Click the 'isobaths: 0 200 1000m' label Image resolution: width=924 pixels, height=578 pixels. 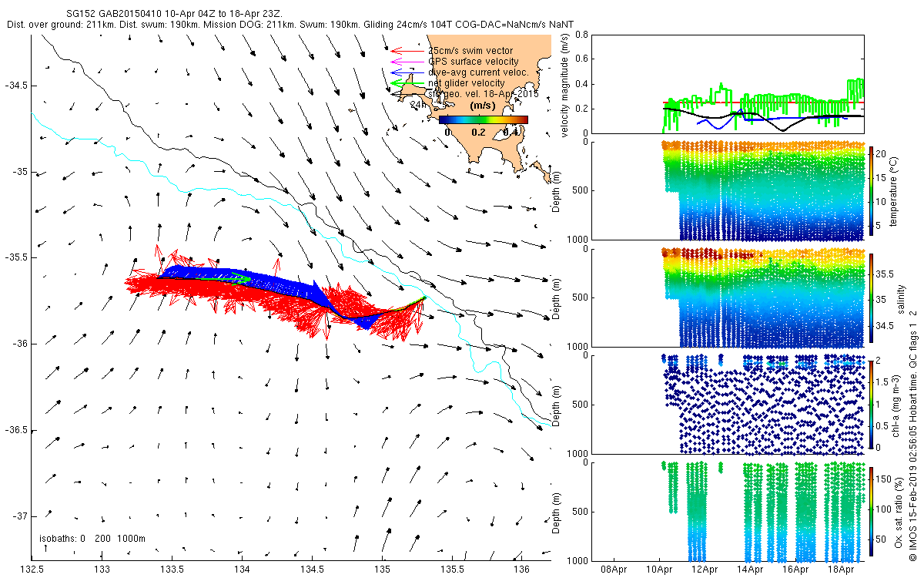coord(92,539)
